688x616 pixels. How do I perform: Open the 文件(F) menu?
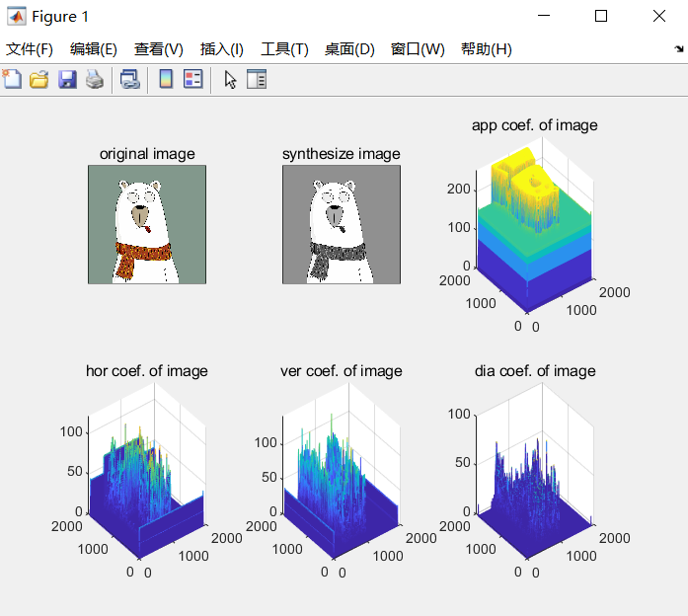coord(30,49)
